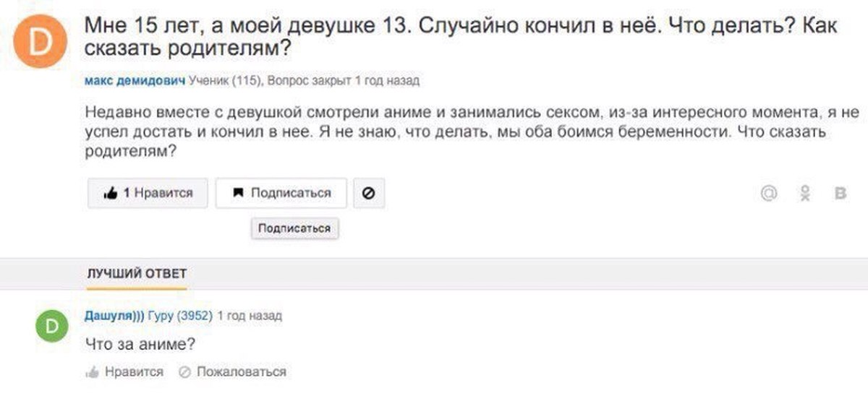Viewport: 868px width, 396px height.
Task: Open the Дашуля))) profile link
Action: pyautogui.click(x=114, y=316)
